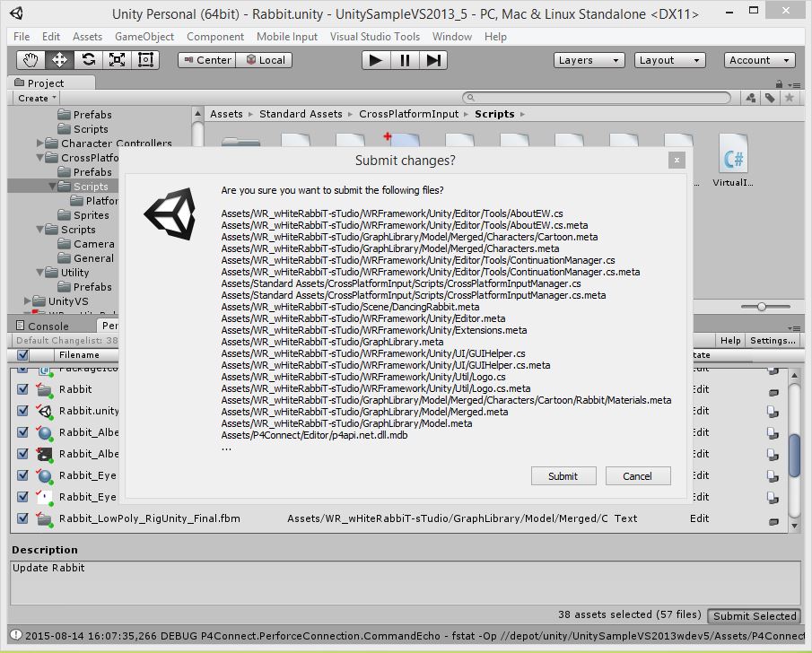Open P4Connect Settings

click(x=773, y=340)
